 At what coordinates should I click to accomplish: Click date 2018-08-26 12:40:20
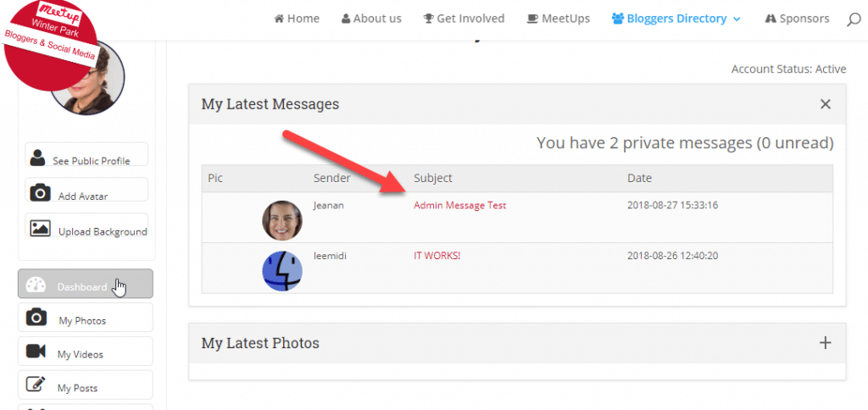click(x=672, y=256)
